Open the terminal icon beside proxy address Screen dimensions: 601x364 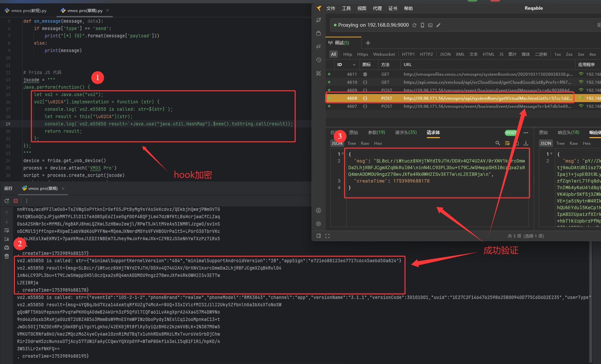(x=430, y=25)
